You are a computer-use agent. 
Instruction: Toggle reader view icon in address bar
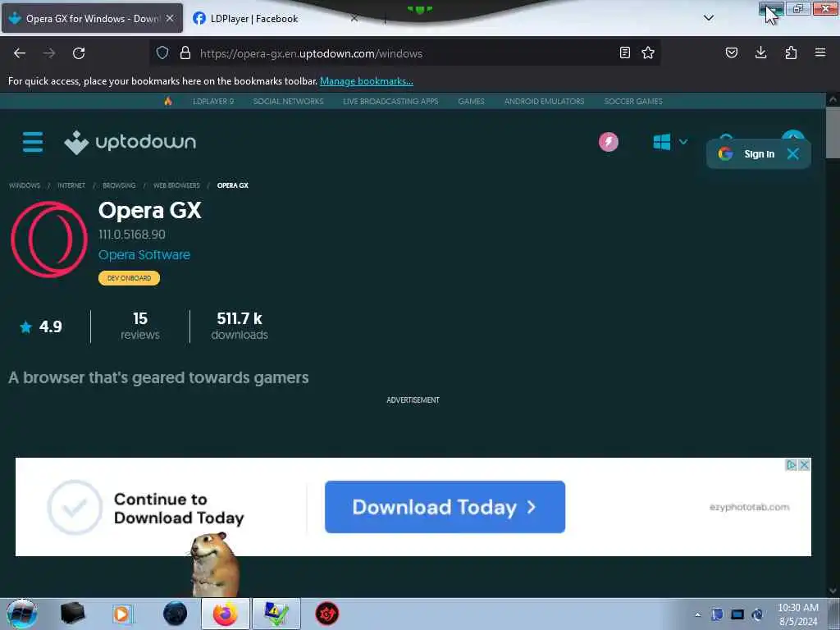624,52
